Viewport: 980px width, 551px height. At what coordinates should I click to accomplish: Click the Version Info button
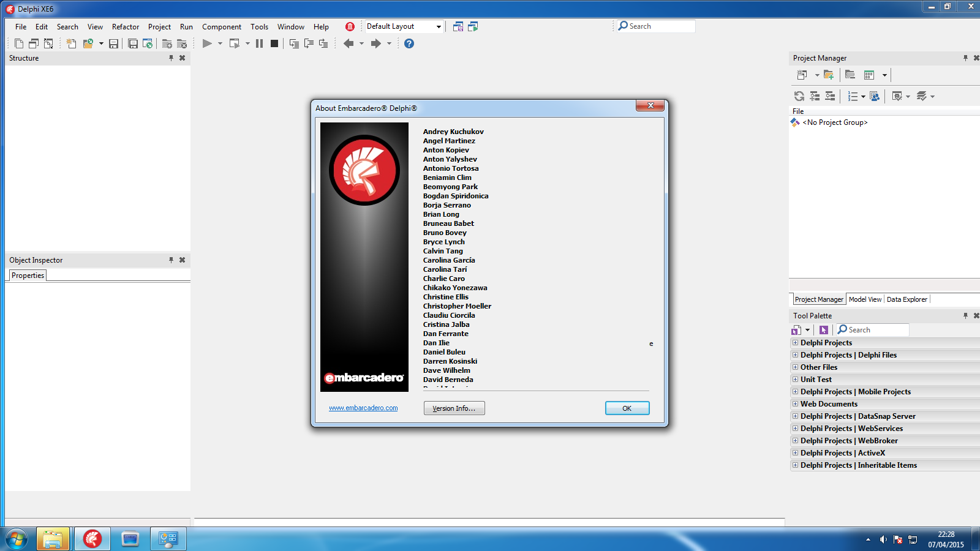(454, 408)
